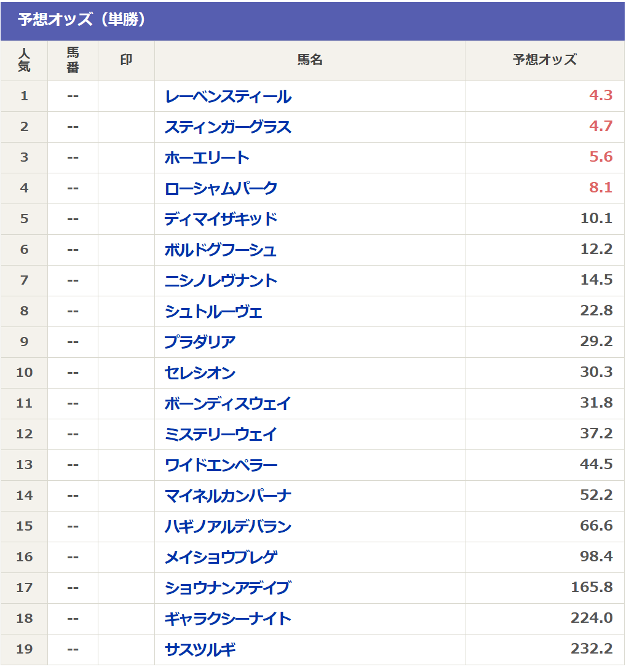Open ニシノレヴナント horse profile

tap(221, 281)
